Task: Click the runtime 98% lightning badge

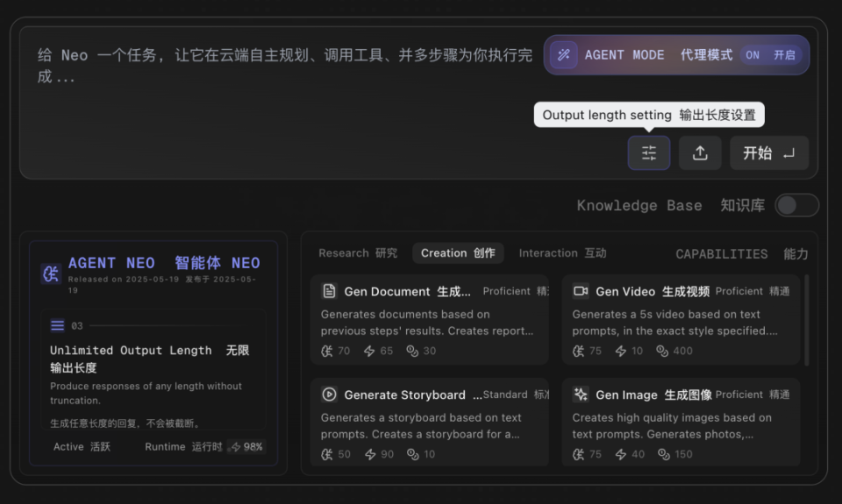Action: (x=246, y=446)
